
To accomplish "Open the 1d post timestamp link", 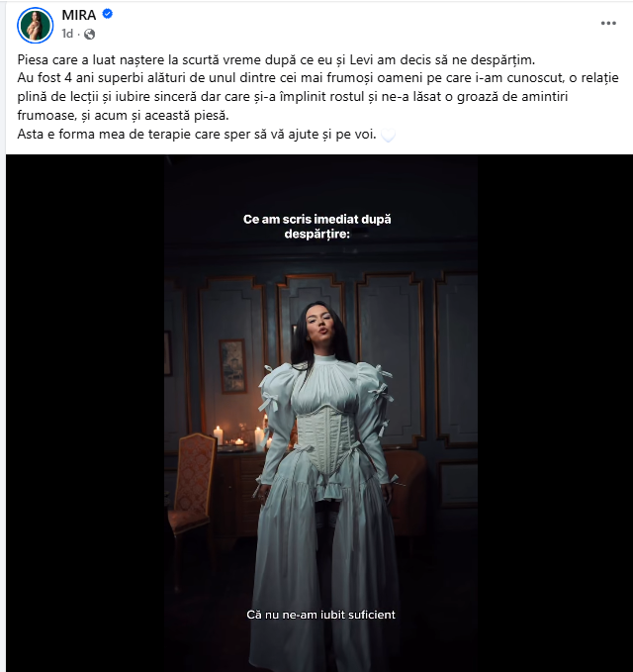I will tap(67, 34).
